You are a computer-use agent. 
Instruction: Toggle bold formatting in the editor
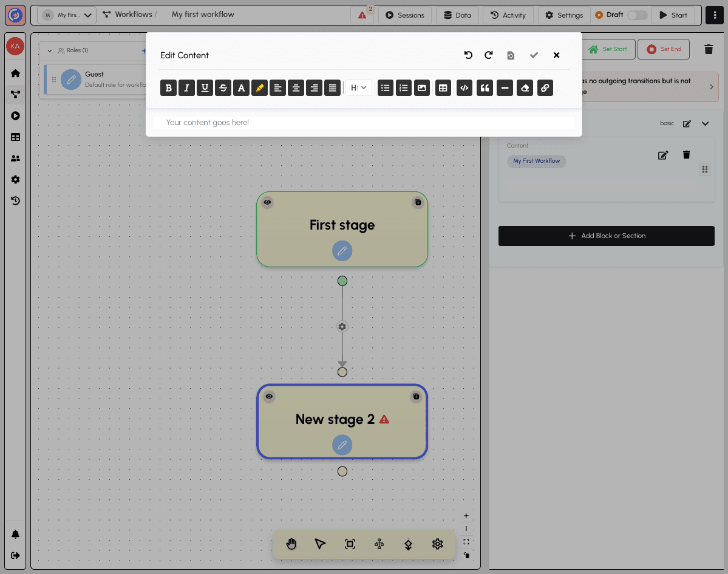(x=168, y=88)
